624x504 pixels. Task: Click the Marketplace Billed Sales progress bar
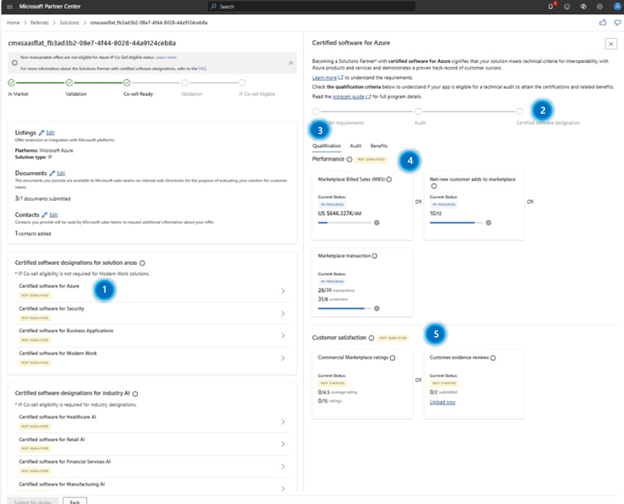click(346, 223)
